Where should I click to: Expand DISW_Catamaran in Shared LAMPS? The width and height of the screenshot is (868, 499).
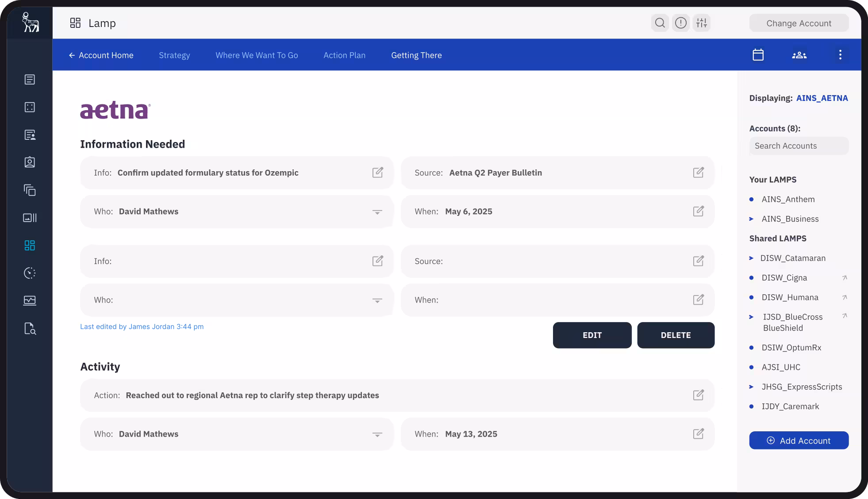751,258
